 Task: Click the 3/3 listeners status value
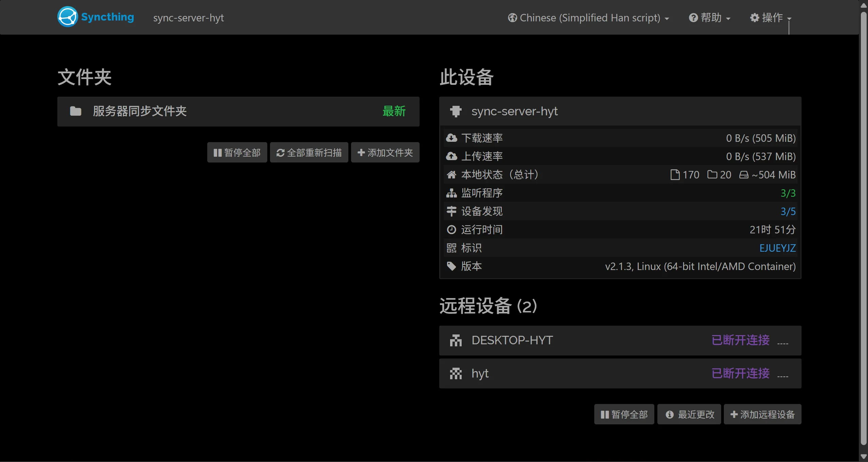click(x=788, y=193)
